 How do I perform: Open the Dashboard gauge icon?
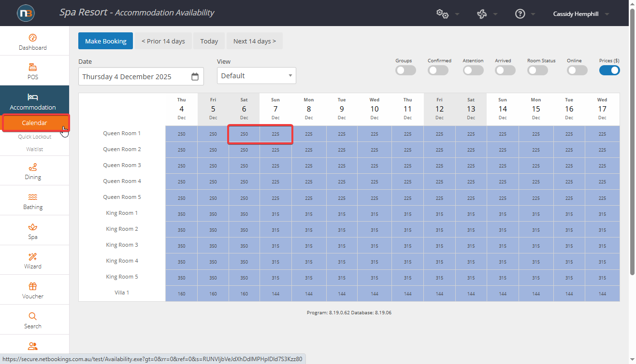coord(33,38)
